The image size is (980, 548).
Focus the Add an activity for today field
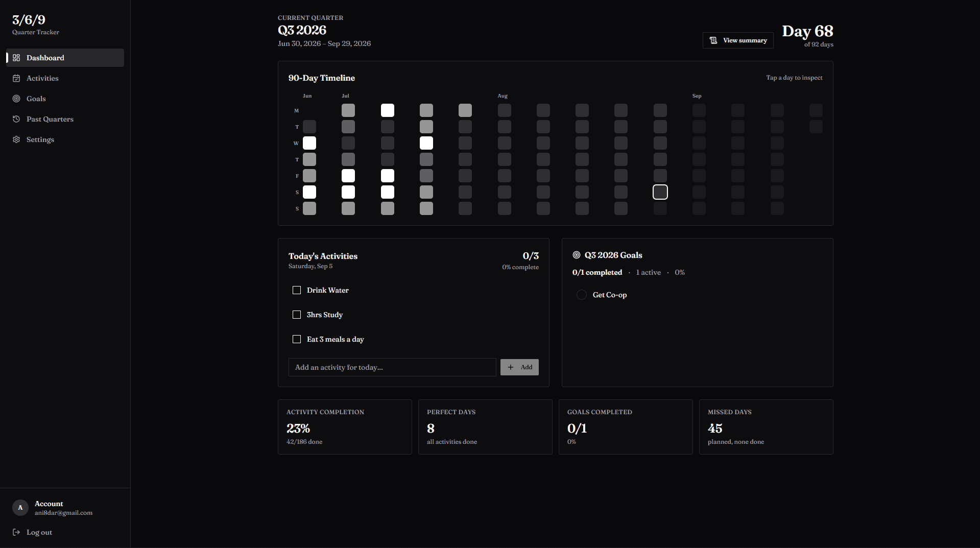[392, 367]
